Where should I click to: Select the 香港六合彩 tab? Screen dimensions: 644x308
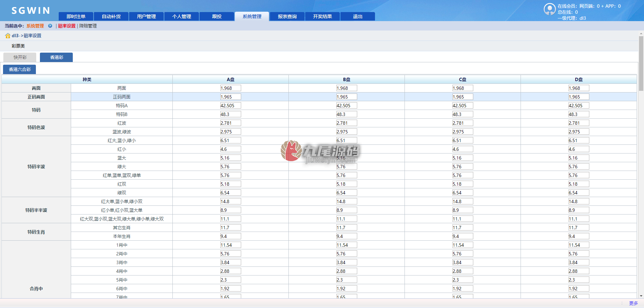19,69
